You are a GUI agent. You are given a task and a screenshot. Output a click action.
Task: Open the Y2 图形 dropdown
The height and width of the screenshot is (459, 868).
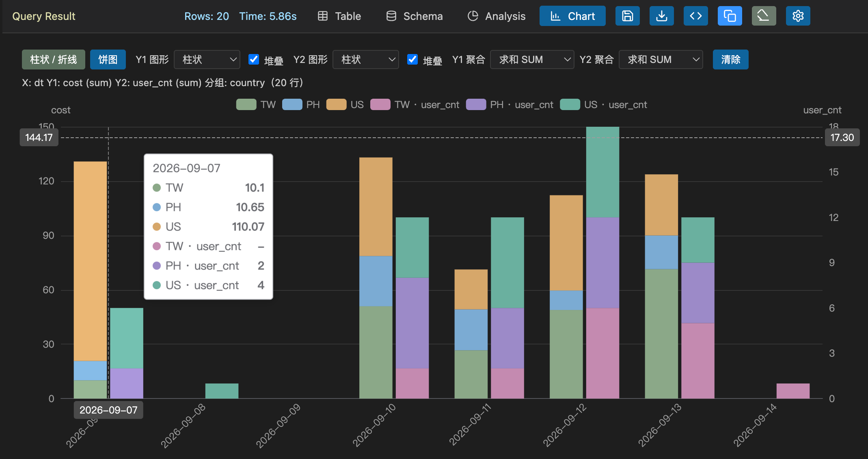click(366, 60)
